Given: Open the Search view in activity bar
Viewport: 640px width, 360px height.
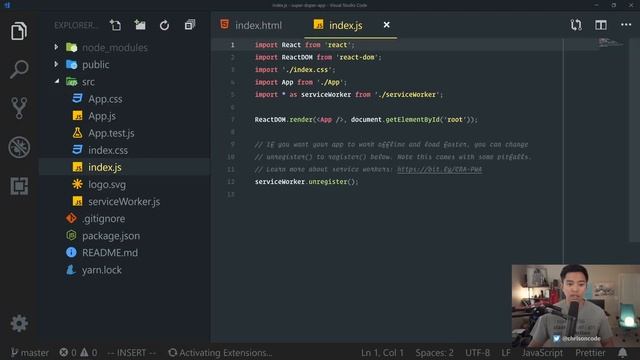Looking at the screenshot, I should [x=19, y=69].
